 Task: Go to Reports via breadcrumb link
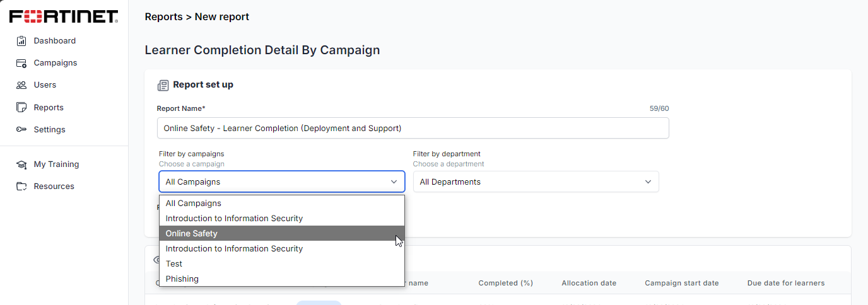click(163, 17)
